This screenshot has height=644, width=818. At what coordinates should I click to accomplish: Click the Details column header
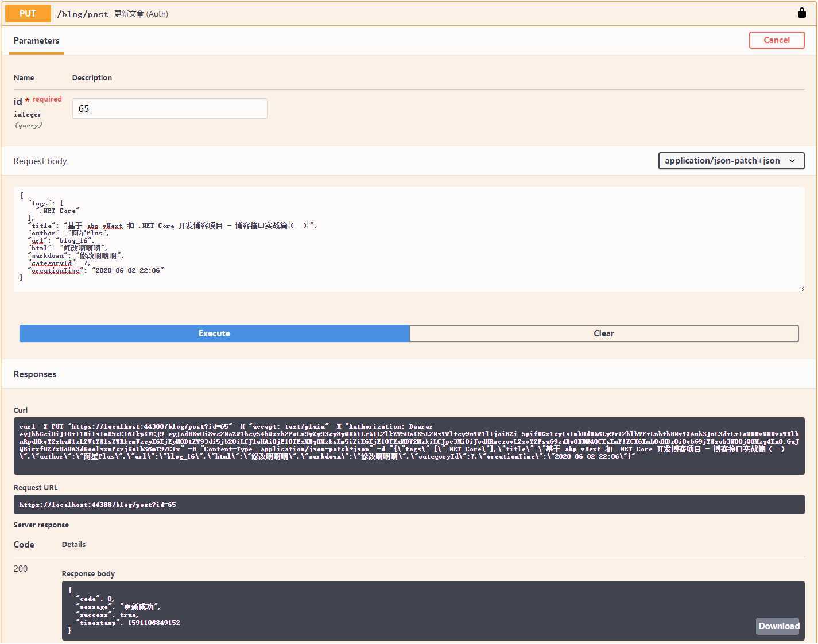click(73, 545)
